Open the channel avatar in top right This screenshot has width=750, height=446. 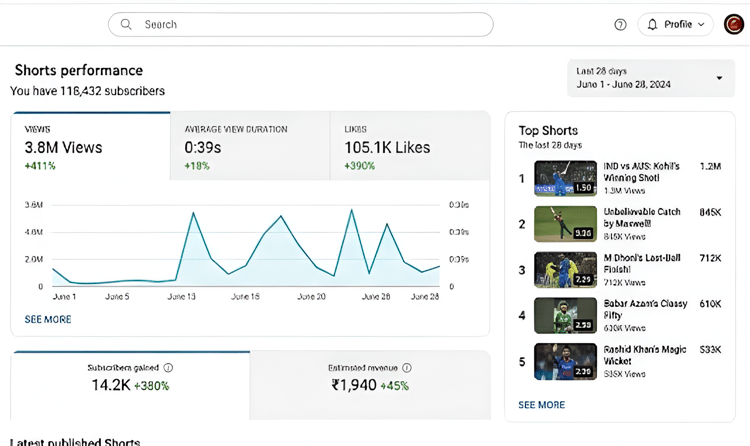coord(733,24)
